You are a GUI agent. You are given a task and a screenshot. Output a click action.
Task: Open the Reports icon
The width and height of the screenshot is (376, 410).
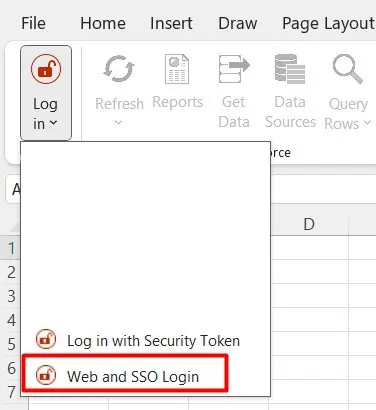pyautogui.click(x=177, y=69)
